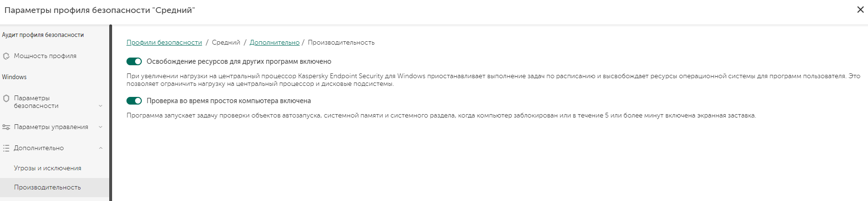Image resolution: width=868 pixels, height=201 pixels.
Task: Follow the Дополнительно breadcrumb link
Action: [x=274, y=43]
